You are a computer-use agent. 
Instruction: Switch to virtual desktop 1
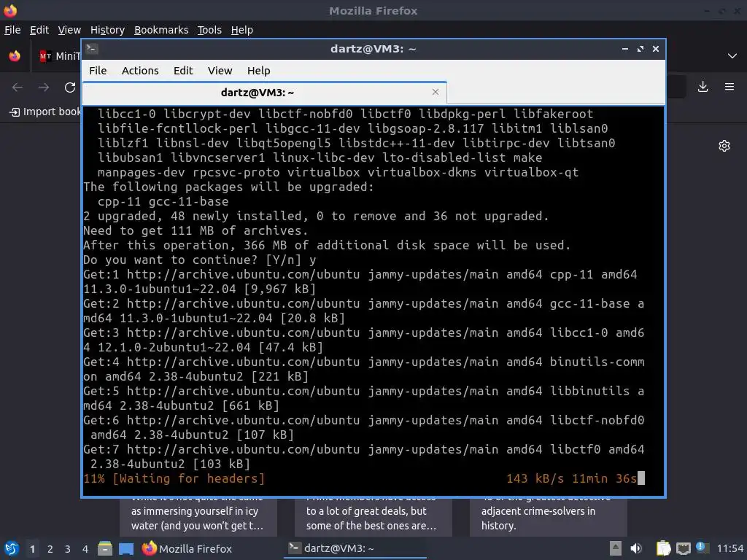tap(32, 549)
